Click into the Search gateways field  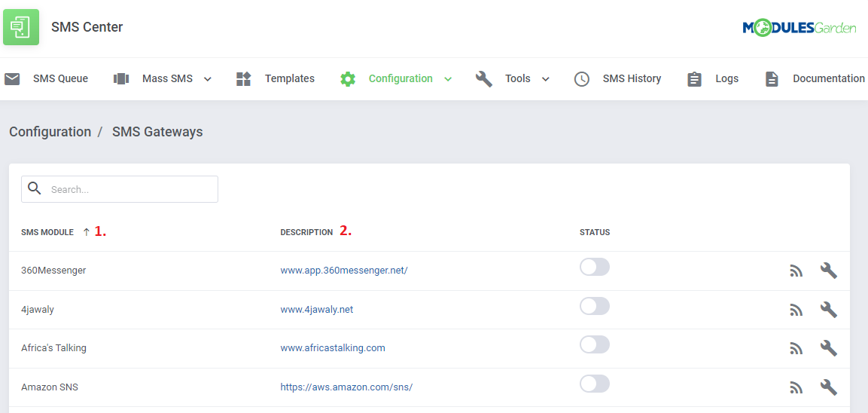click(x=120, y=189)
